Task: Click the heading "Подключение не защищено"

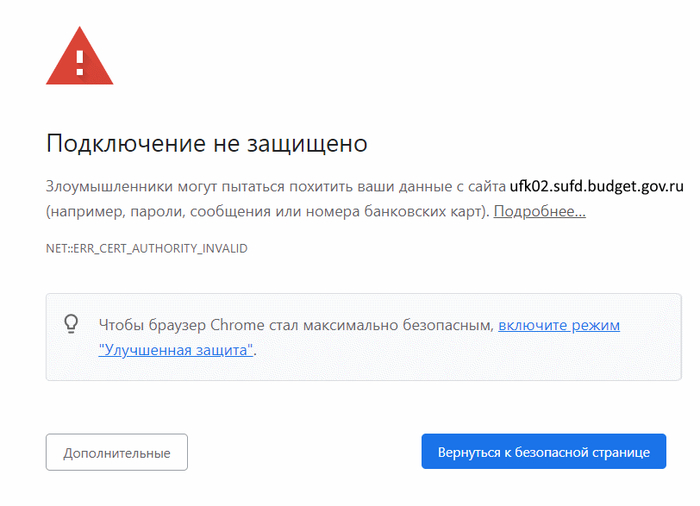Action: (207, 144)
